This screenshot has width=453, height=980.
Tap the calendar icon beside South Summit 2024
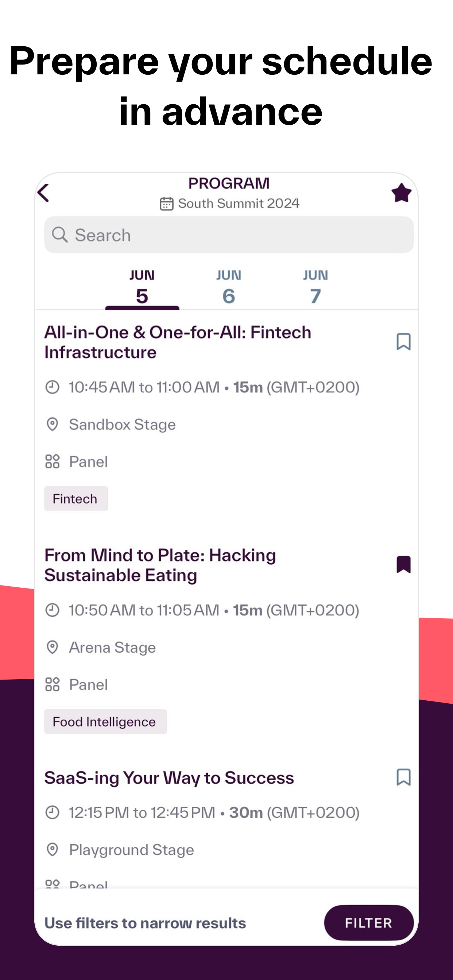pos(166,203)
